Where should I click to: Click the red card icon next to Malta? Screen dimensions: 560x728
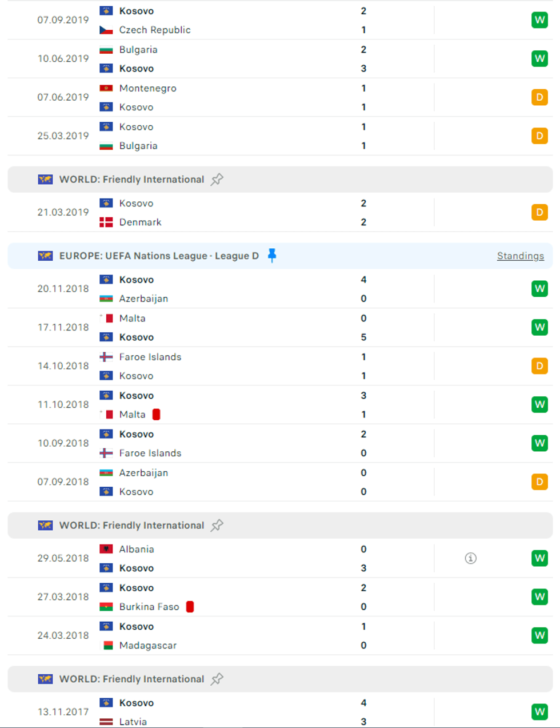click(156, 415)
